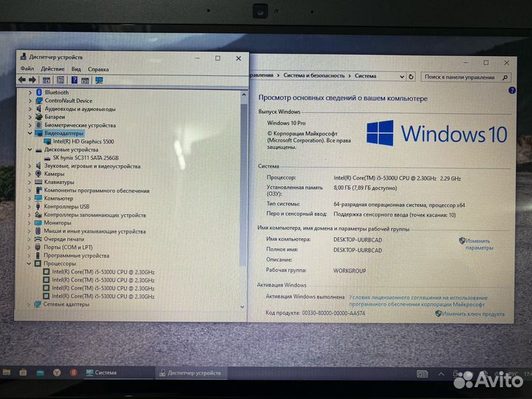
Task: Select the Сетевые адаптеры category
Action: tap(66, 304)
